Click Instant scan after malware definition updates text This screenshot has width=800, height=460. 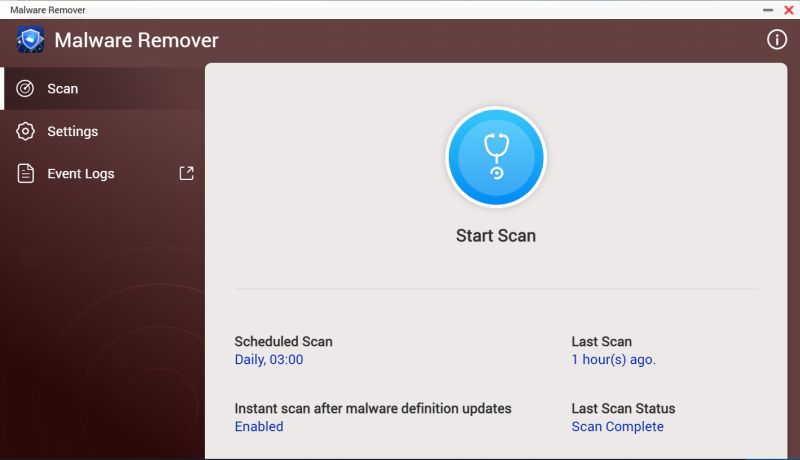372,408
